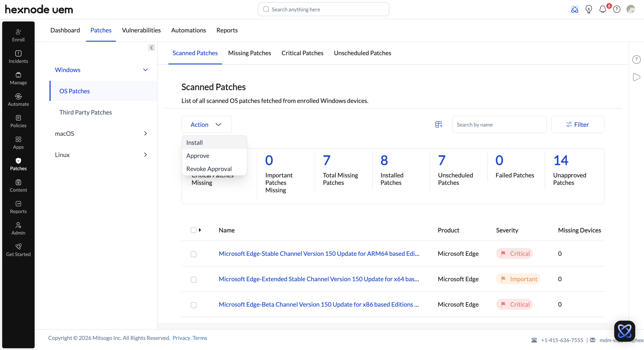The height and width of the screenshot is (350, 644).
Task: Sort by the Severity column header
Action: (x=507, y=230)
